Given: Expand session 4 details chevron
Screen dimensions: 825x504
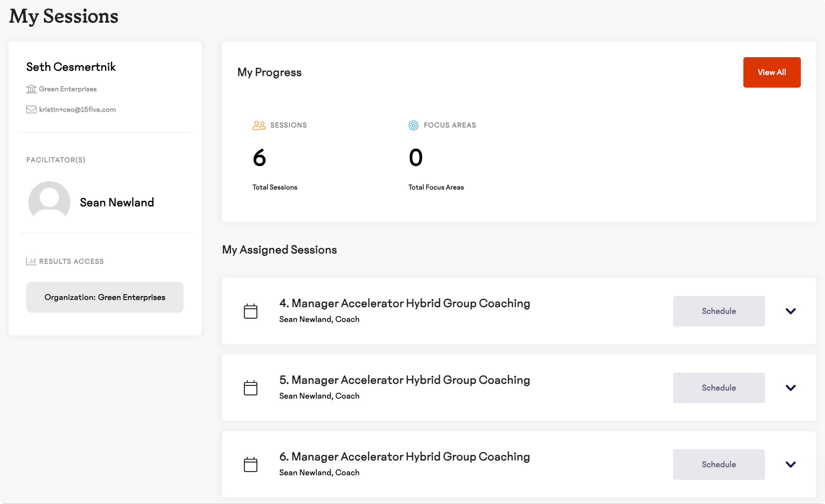Looking at the screenshot, I should 791,311.
